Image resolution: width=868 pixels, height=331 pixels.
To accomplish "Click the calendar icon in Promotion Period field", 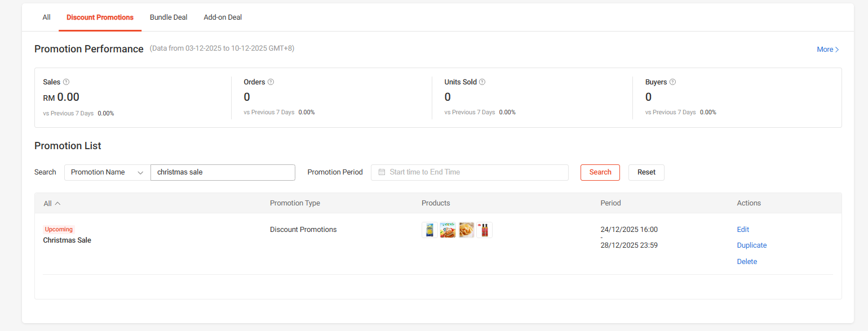I will 381,172.
